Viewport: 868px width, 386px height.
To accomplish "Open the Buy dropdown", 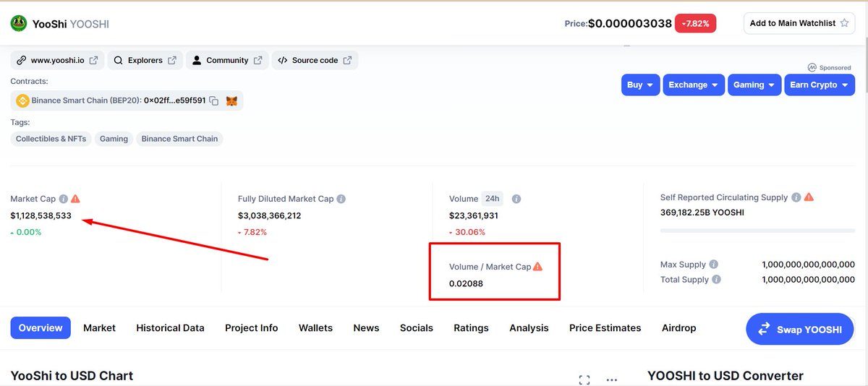I will tap(640, 85).
